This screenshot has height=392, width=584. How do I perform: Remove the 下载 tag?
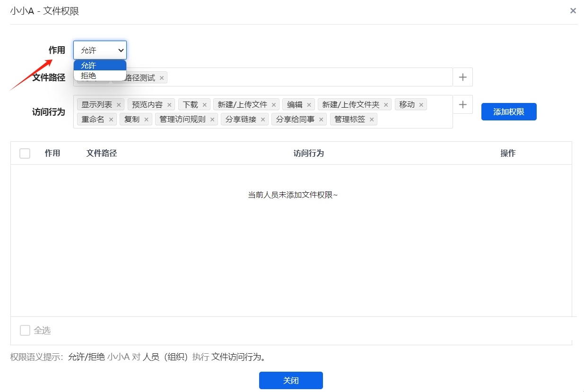(x=205, y=105)
